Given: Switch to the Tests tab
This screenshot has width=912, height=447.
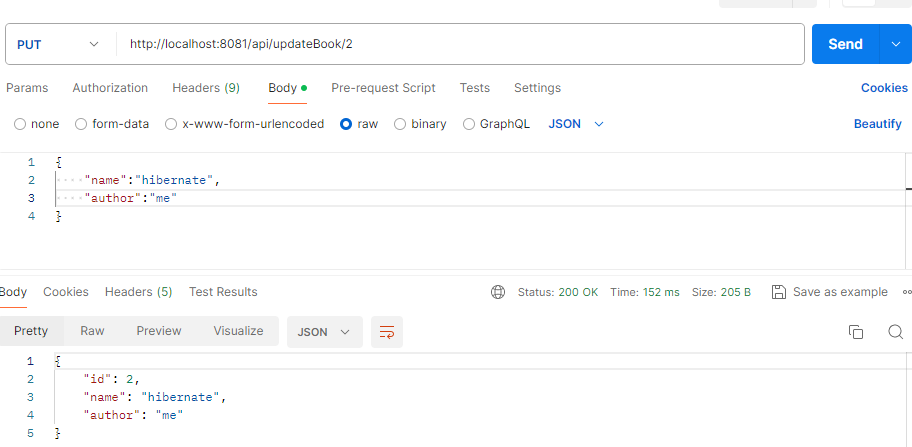Looking at the screenshot, I should [x=475, y=88].
